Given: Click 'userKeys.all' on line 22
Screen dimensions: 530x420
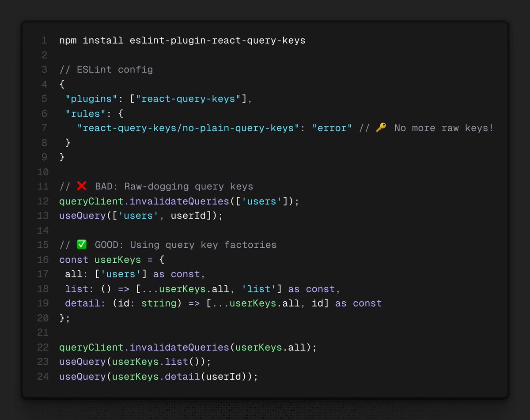Looking at the screenshot, I should 271,347.
